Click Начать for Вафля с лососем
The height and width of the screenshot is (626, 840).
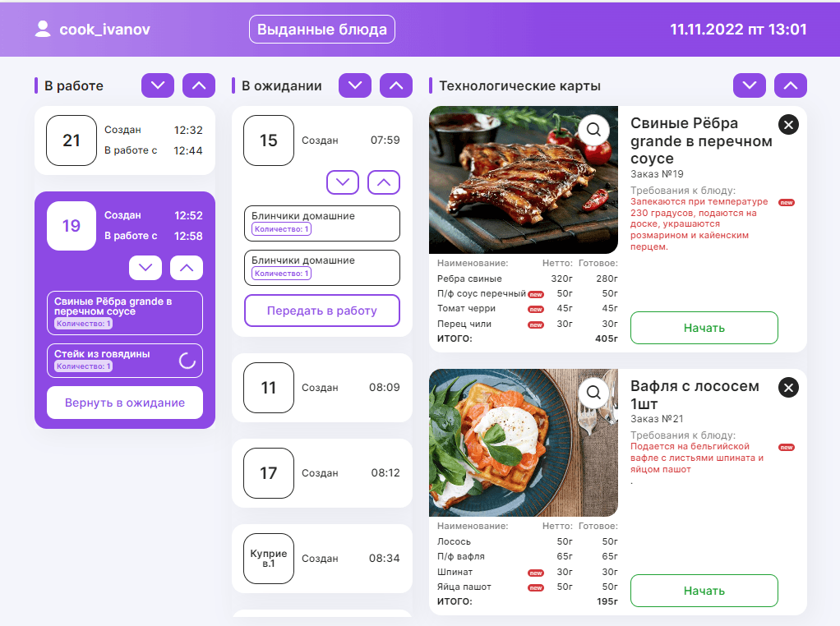pyautogui.click(x=704, y=591)
